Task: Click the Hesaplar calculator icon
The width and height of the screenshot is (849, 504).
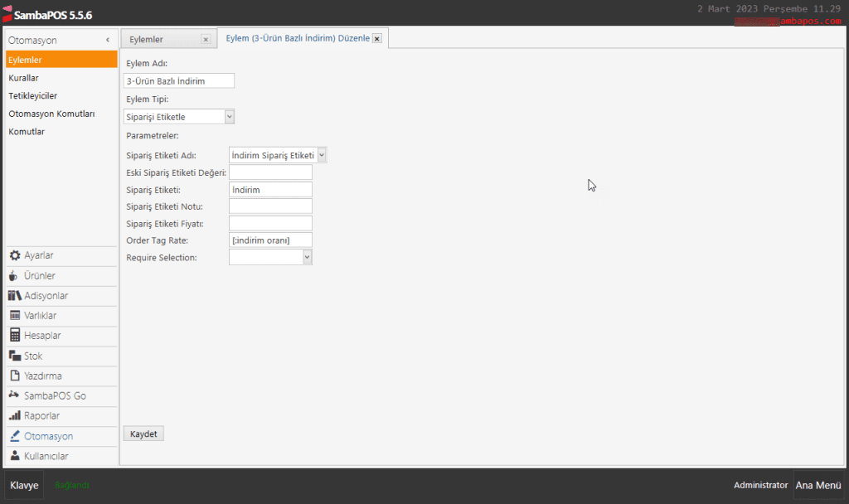Action: (x=15, y=336)
